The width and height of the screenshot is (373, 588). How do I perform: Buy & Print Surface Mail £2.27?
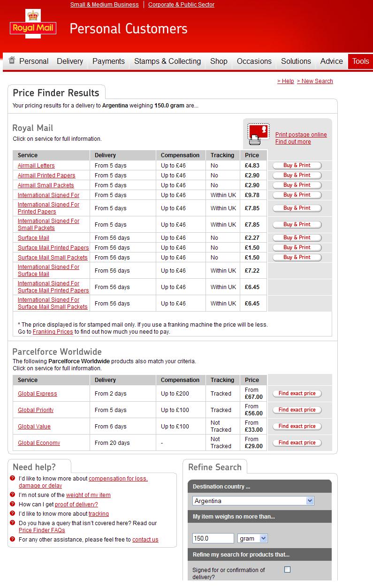click(x=297, y=237)
